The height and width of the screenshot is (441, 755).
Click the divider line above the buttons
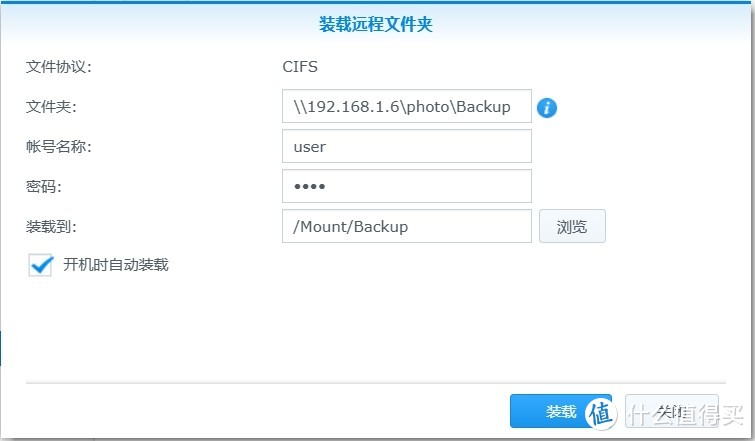pyautogui.click(x=372, y=381)
